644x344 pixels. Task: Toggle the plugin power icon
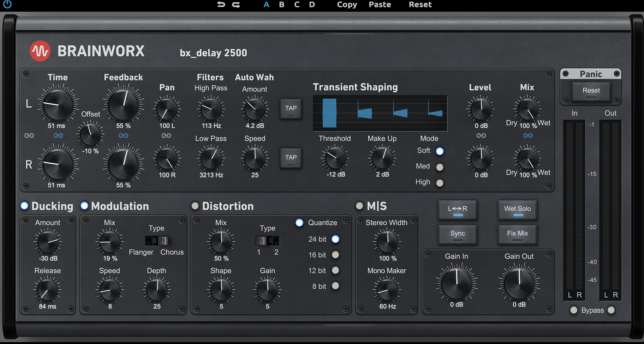pyautogui.click(x=7, y=4)
